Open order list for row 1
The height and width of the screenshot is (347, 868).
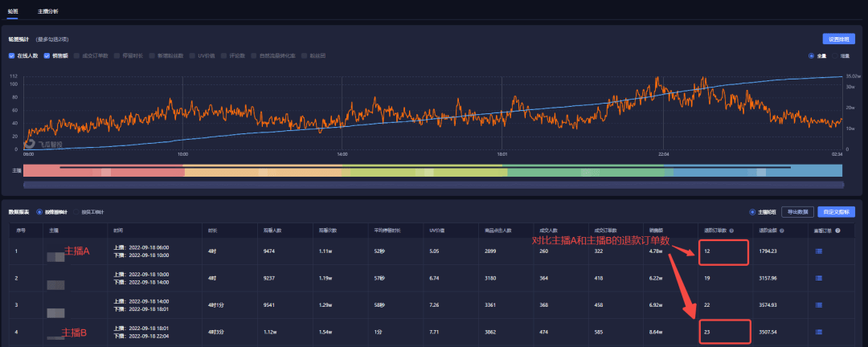pyautogui.click(x=819, y=251)
